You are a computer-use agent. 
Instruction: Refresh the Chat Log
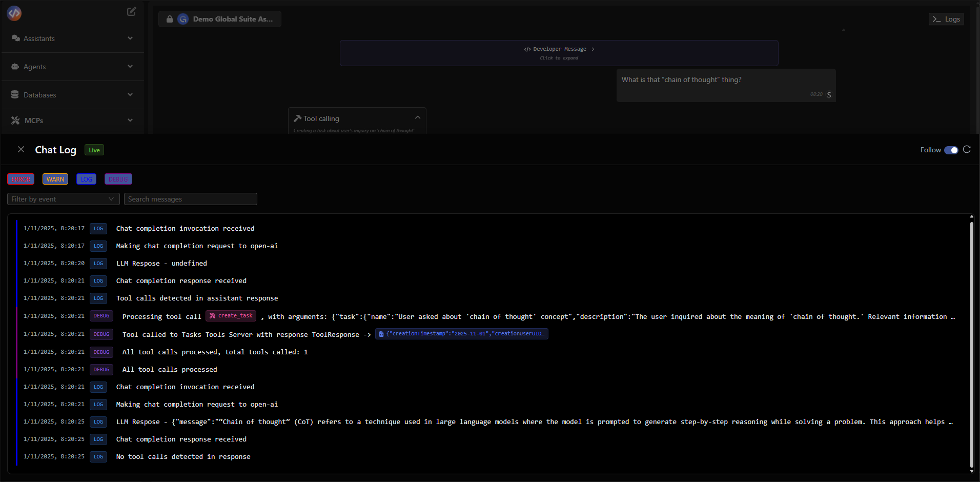click(x=967, y=149)
